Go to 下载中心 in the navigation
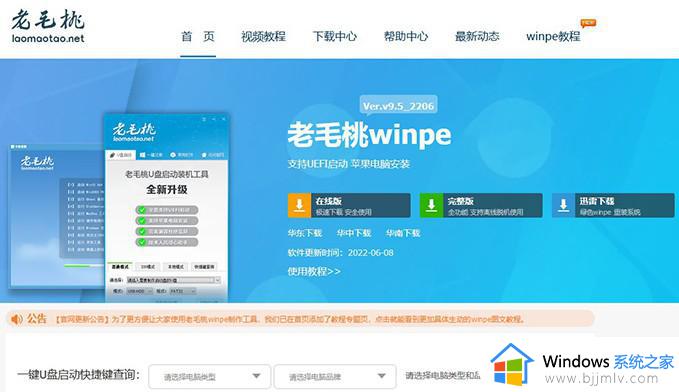The image size is (679, 392). click(335, 36)
